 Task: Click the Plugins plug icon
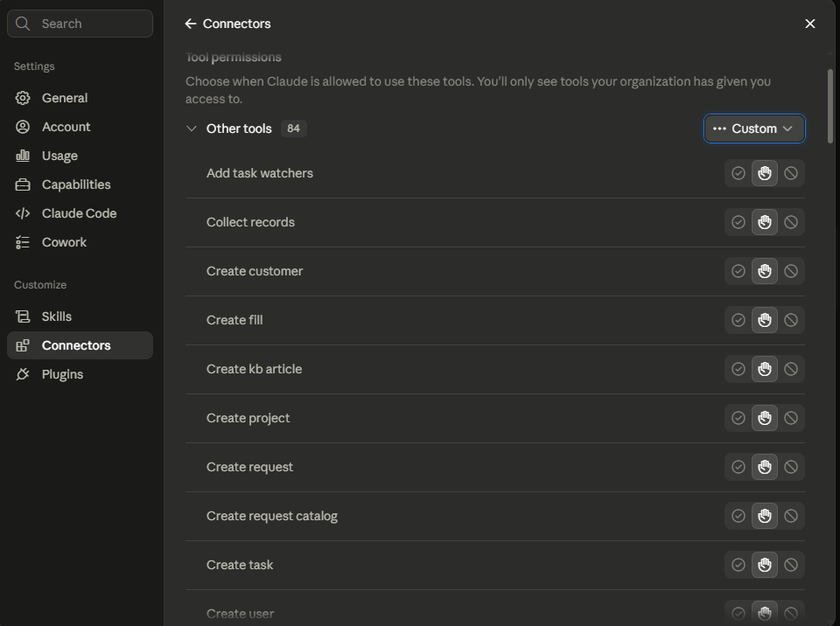23,374
